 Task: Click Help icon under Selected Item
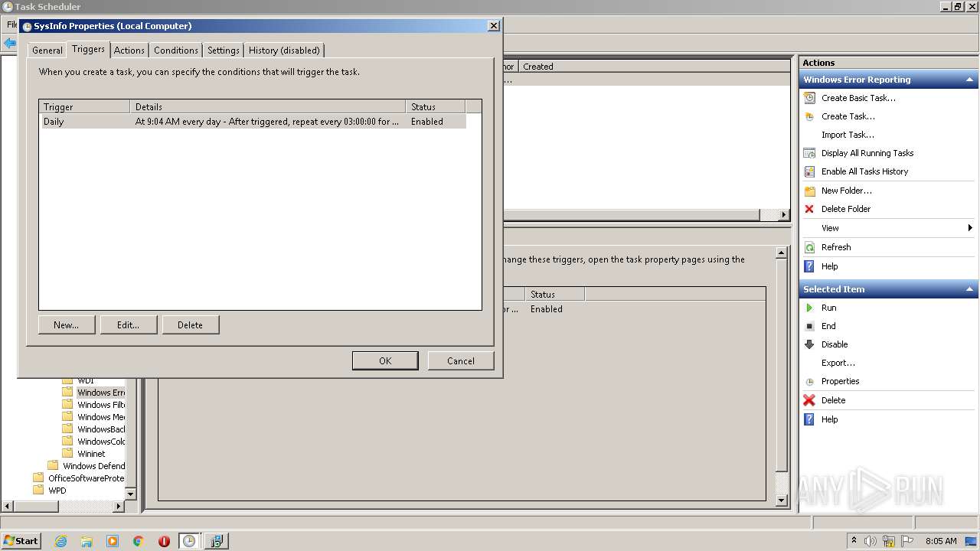(809, 419)
